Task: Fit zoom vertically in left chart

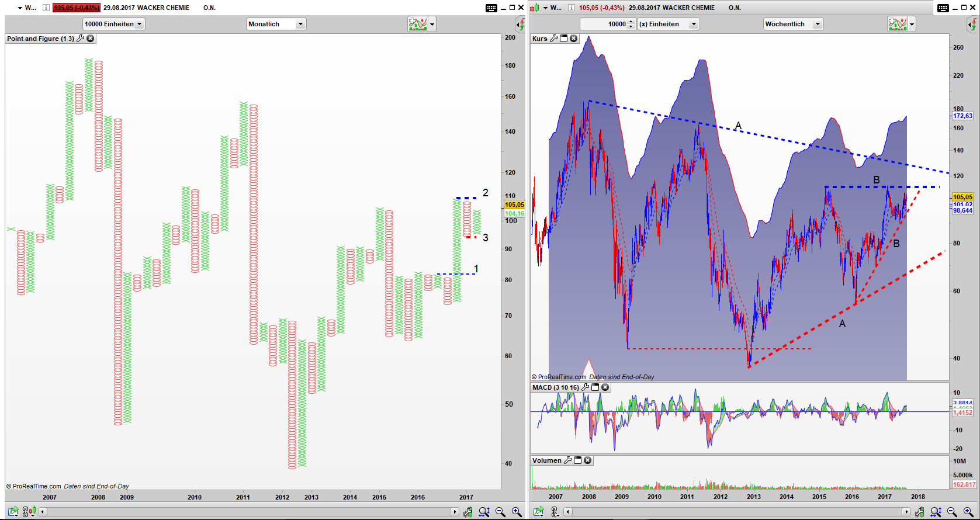Action: click(484, 512)
